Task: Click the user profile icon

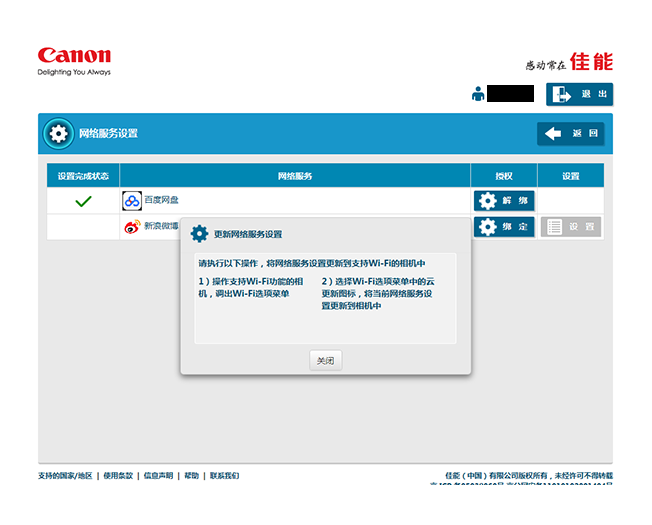Action: pos(478,94)
